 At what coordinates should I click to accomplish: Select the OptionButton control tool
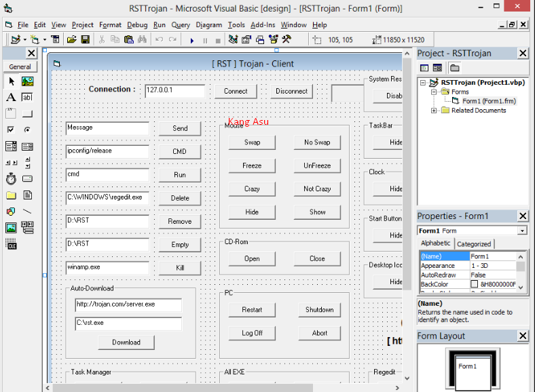[27, 130]
